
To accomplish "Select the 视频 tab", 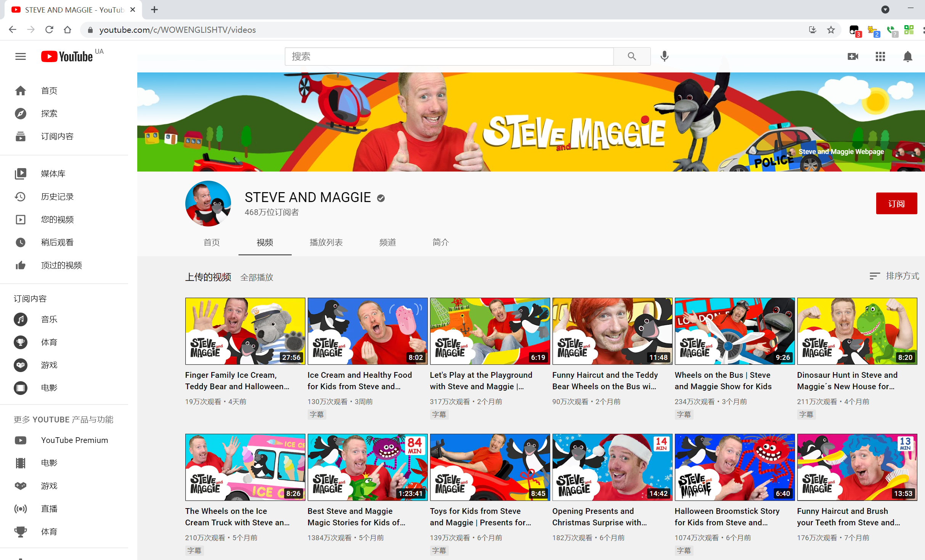I will (x=265, y=242).
